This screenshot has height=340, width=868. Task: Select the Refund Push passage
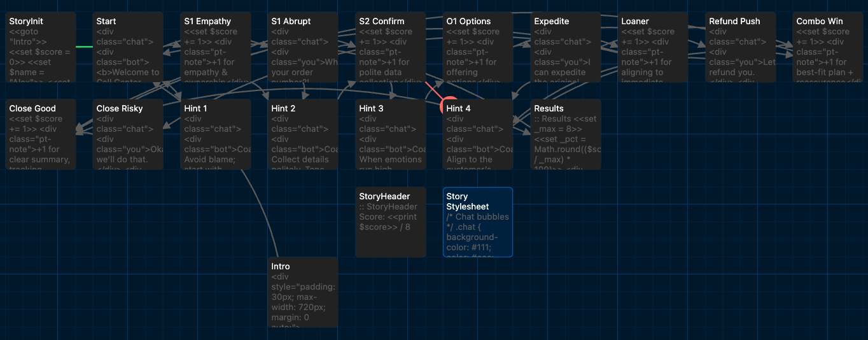741,47
